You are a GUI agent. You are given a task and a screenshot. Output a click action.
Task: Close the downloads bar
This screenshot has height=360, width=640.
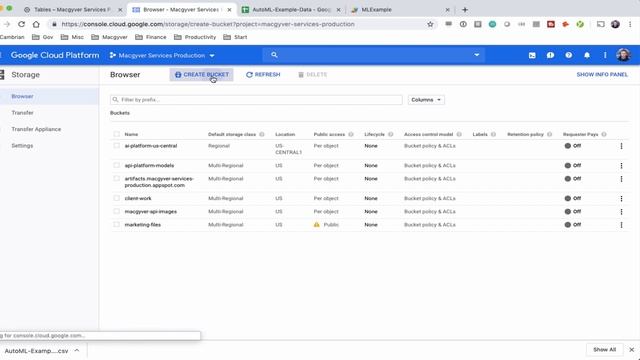[631, 350]
